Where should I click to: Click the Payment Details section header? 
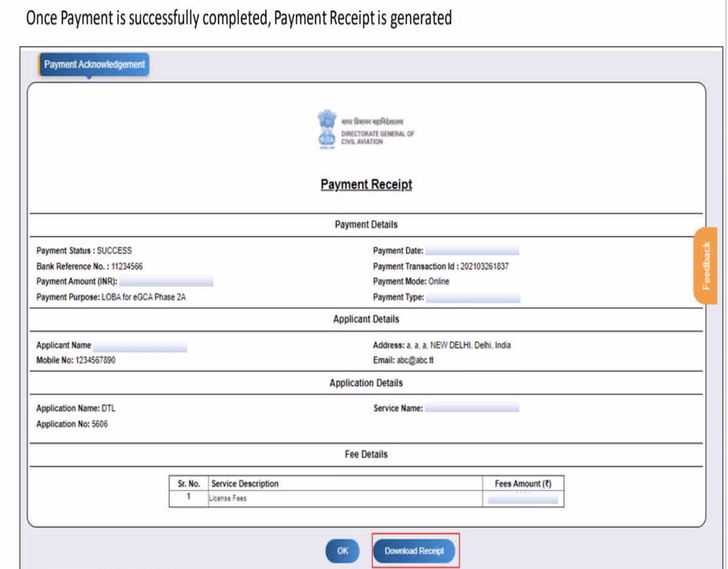pyautogui.click(x=366, y=224)
